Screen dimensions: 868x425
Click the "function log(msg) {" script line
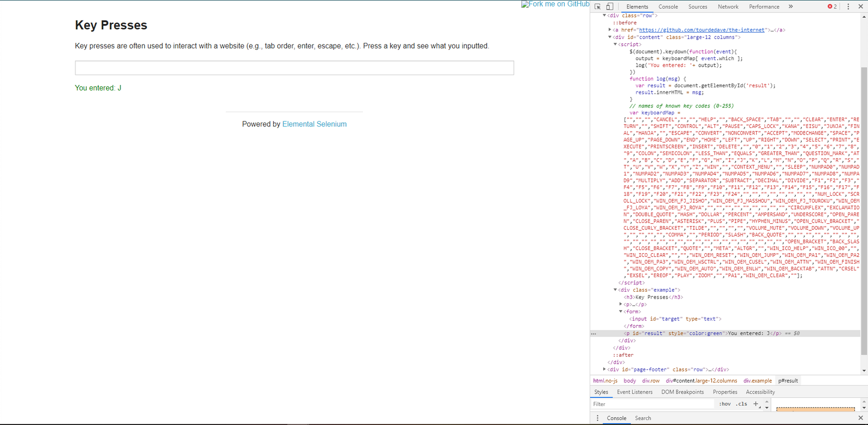click(658, 79)
